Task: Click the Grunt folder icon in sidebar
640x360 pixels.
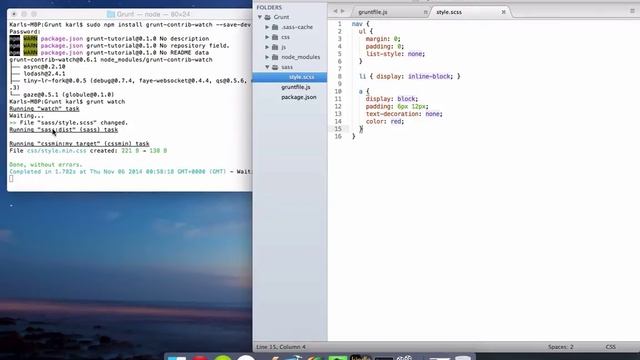Action: 268,17
